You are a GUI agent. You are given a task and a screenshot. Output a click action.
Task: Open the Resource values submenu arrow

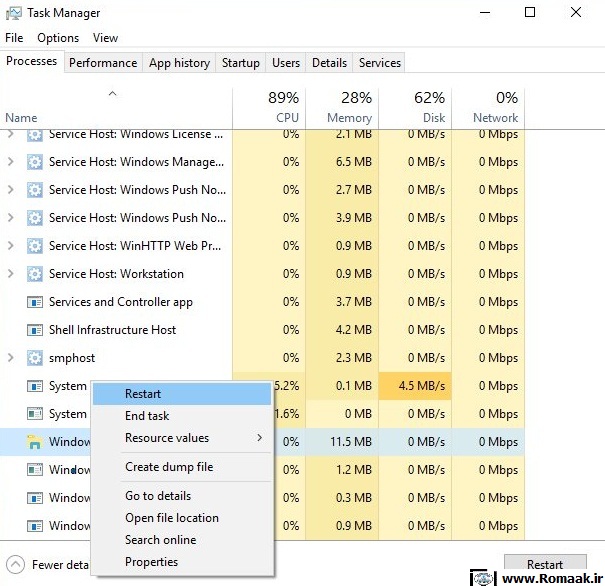tap(260, 438)
